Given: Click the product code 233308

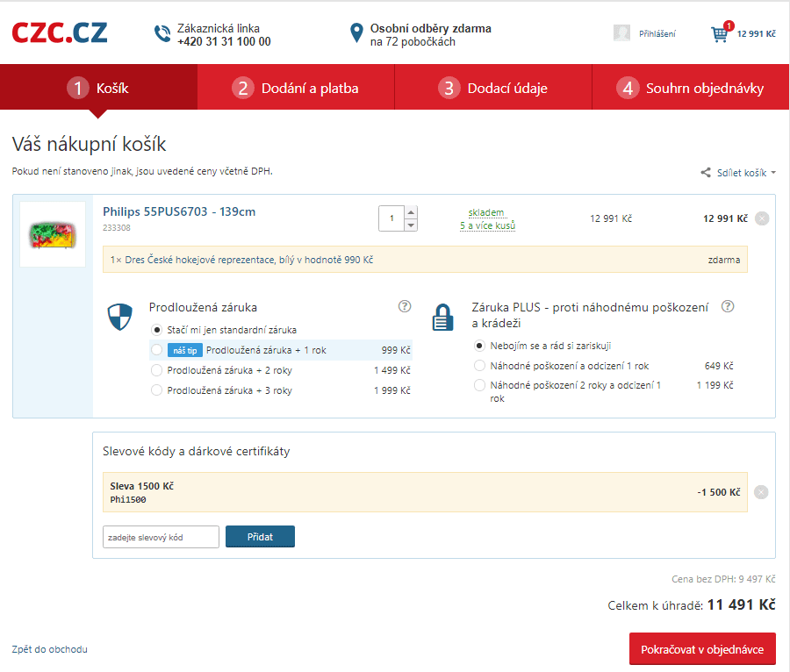Looking at the screenshot, I should (x=117, y=227).
